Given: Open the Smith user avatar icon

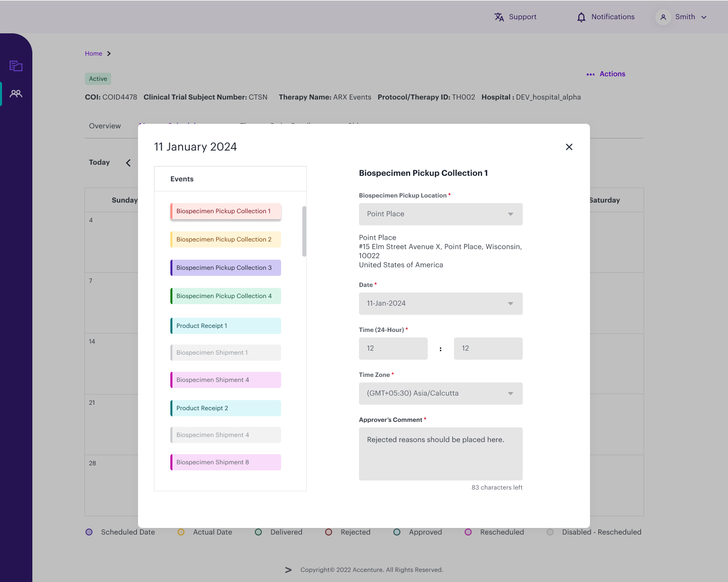Looking at the screenshot, I should (663, 17).
